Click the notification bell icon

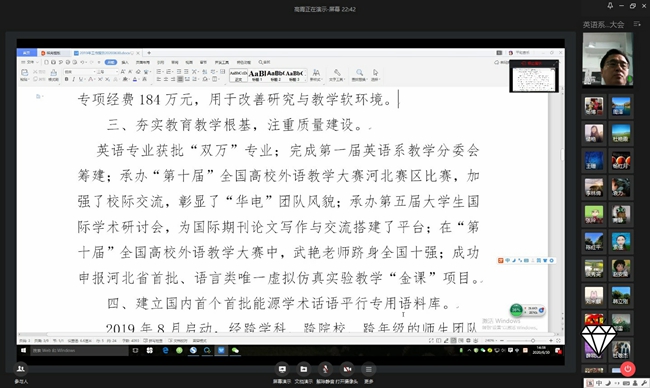[x=610, y=6]
